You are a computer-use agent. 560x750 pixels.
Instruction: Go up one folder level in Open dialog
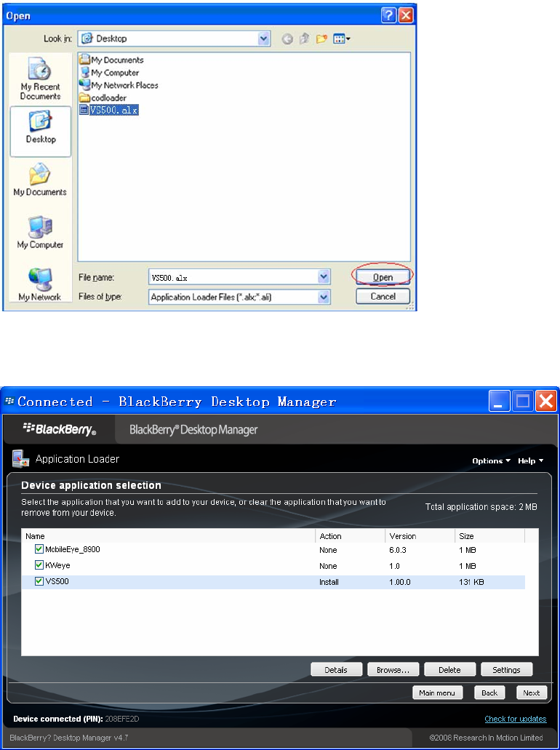coord(304,39)
